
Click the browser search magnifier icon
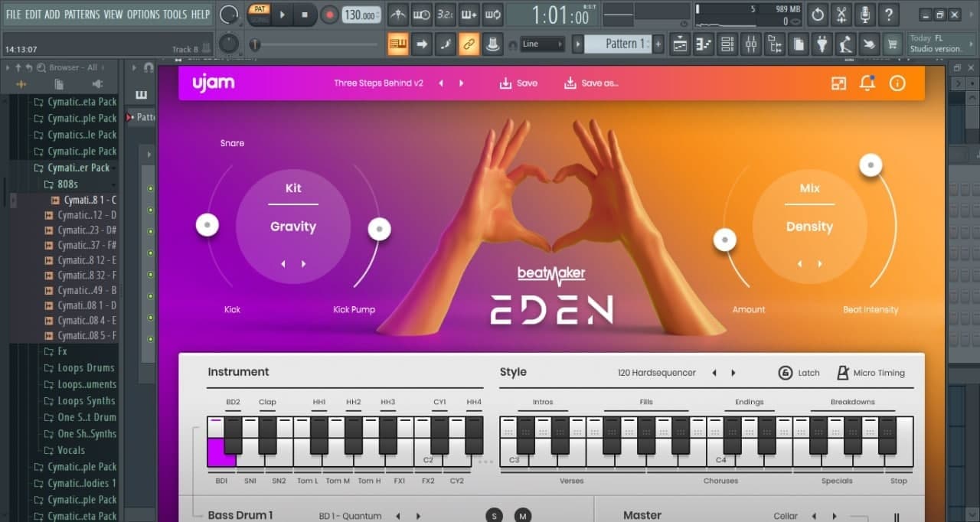click(40, 67)
